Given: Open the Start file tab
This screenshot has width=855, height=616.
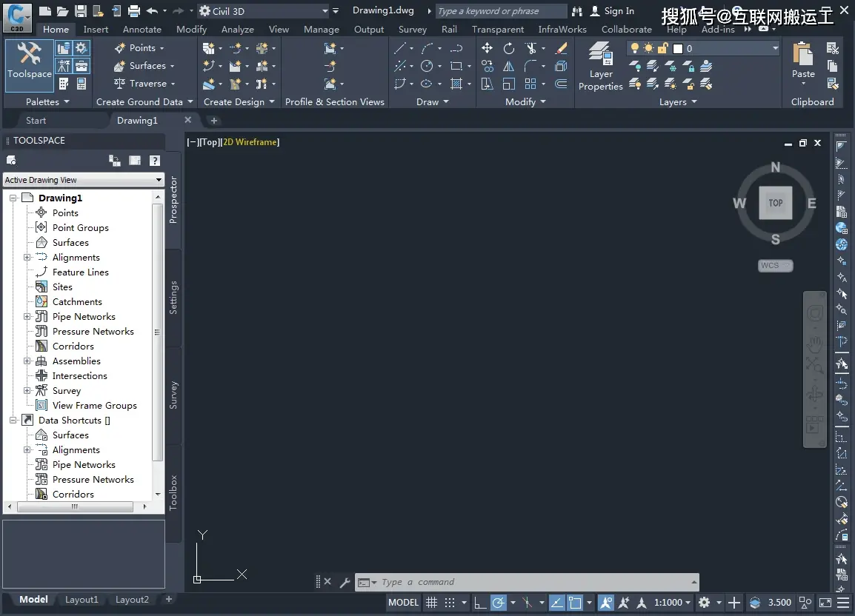Looking at the screenshot, I should (x=36, y=121).
